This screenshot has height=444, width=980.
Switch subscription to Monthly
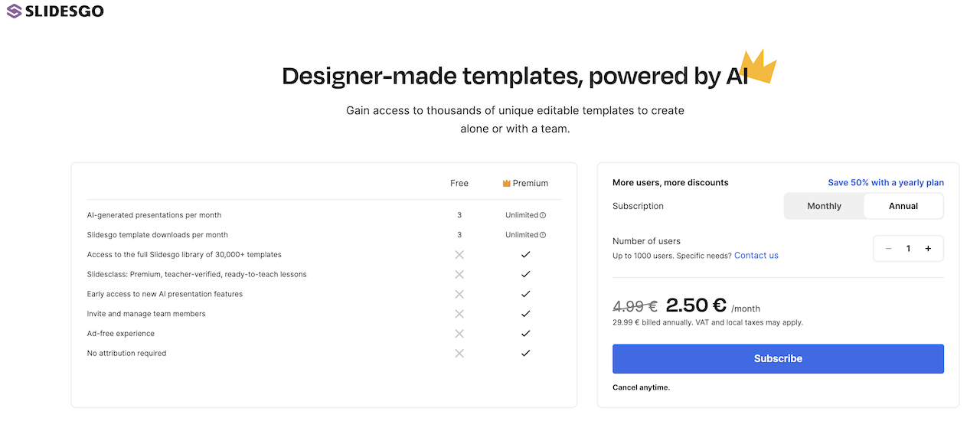(824, 206)
